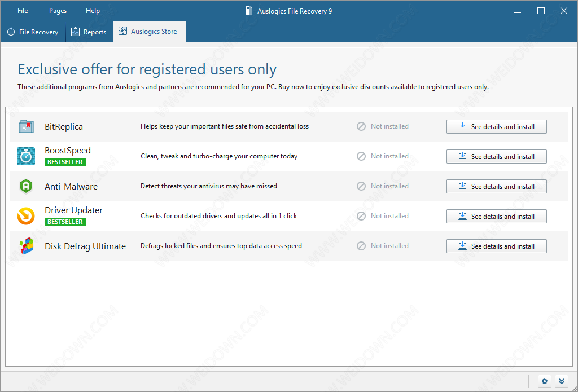
Task: Select the Auslogics Store tab
Action: click(x=149, y=32)
